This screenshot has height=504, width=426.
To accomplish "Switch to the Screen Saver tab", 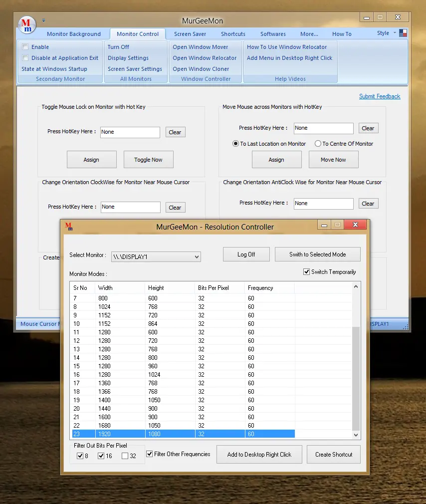I will [x=190, y=33].
